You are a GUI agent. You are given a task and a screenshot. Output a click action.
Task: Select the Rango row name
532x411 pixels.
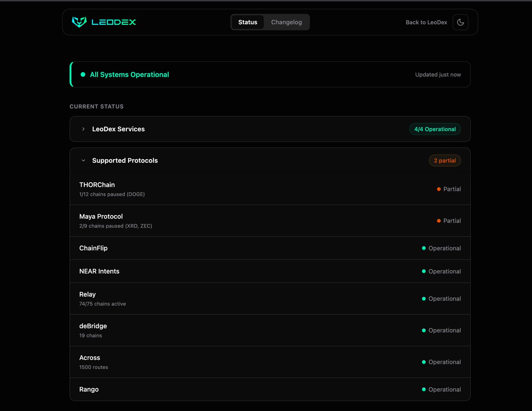pyautogui.click(x=89, y=389)
